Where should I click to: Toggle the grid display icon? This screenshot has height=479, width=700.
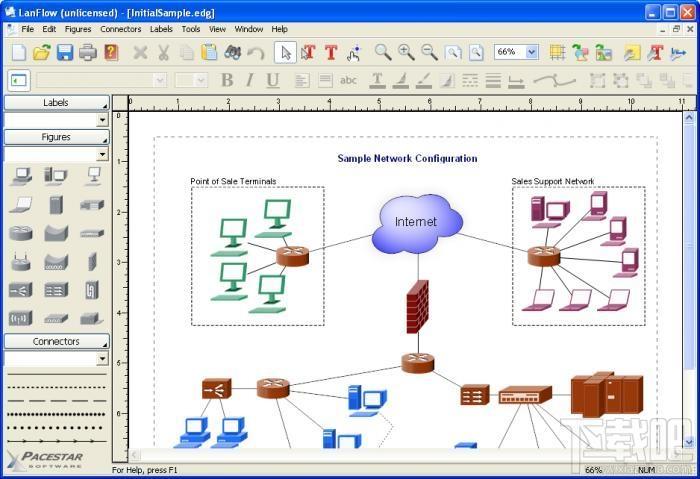(x=557, y=52)
